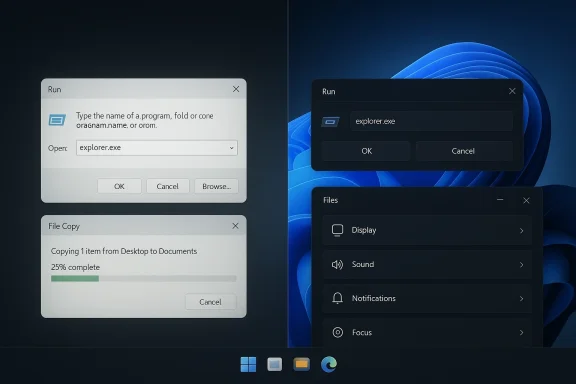Click "Type the name of a program" description
Screen dimensions: 576x384
(x=145, y=121)
